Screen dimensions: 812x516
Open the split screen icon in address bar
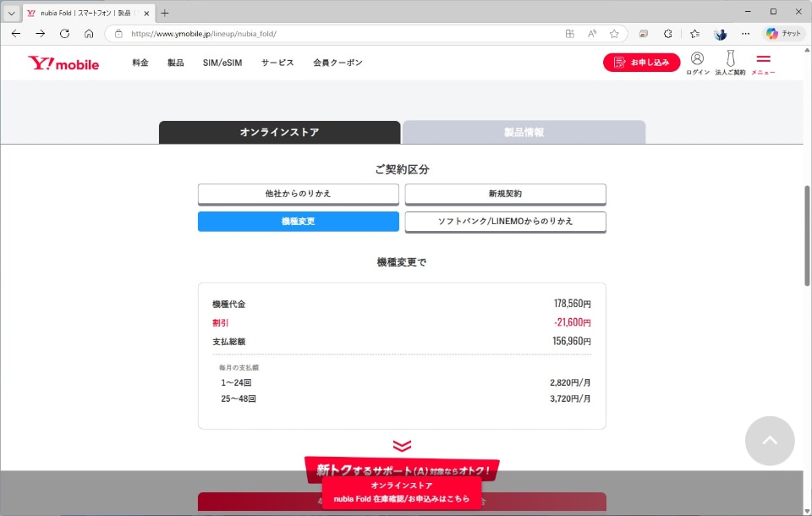(x=569, y=34)
